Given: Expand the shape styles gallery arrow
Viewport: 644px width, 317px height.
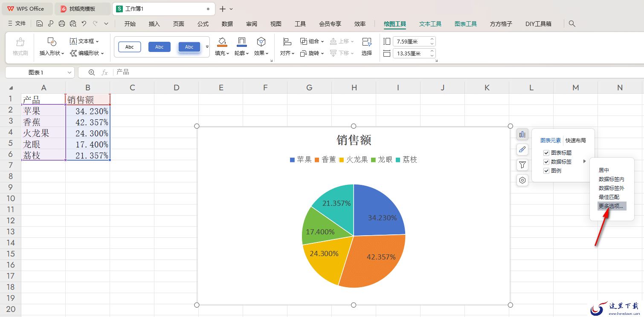Looking at the screenshot, I should 207,47.
